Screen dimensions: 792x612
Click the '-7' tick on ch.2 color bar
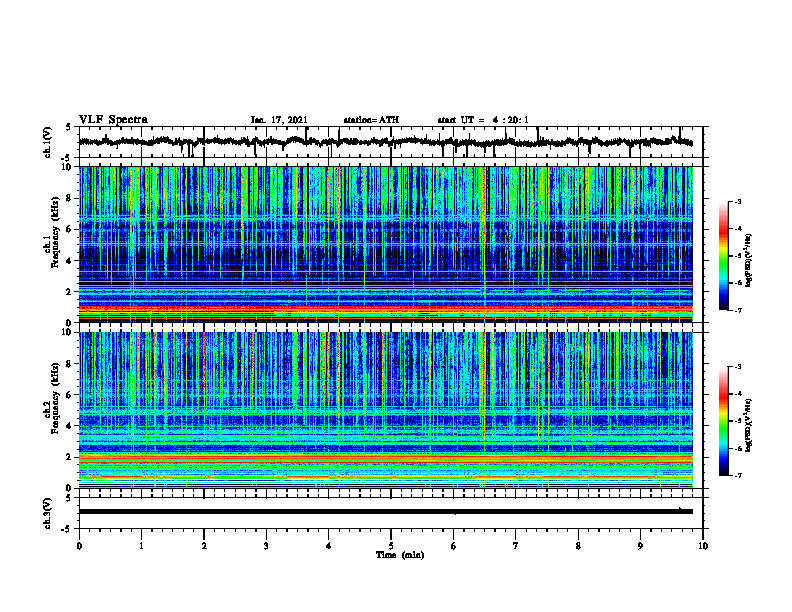[737, 475]
